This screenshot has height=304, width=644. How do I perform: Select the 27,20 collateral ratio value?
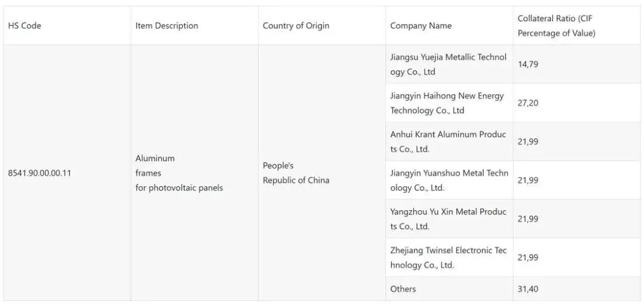528,103
